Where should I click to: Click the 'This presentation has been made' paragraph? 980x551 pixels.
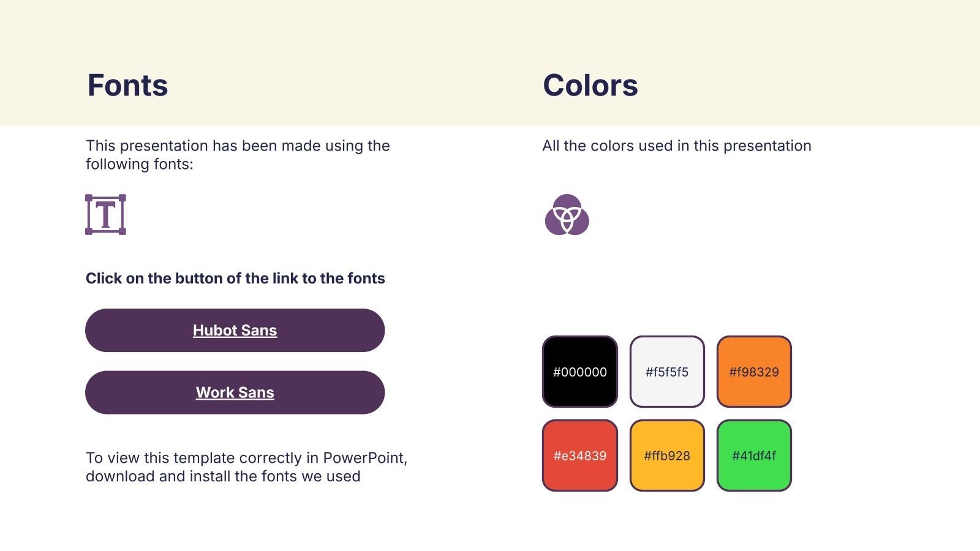(x=238, y=155)
